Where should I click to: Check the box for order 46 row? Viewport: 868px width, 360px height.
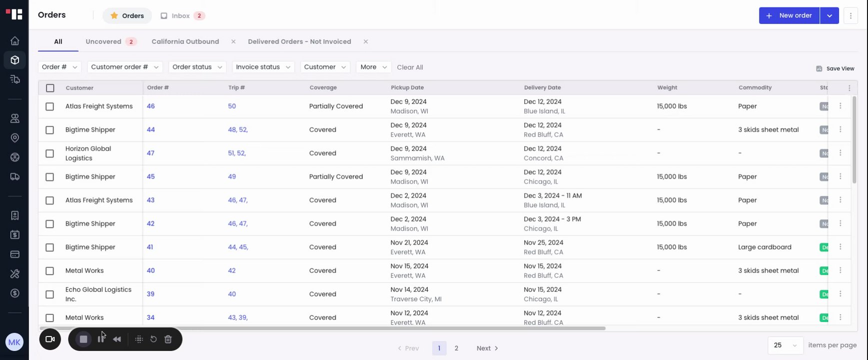click(x=50, y=106)
